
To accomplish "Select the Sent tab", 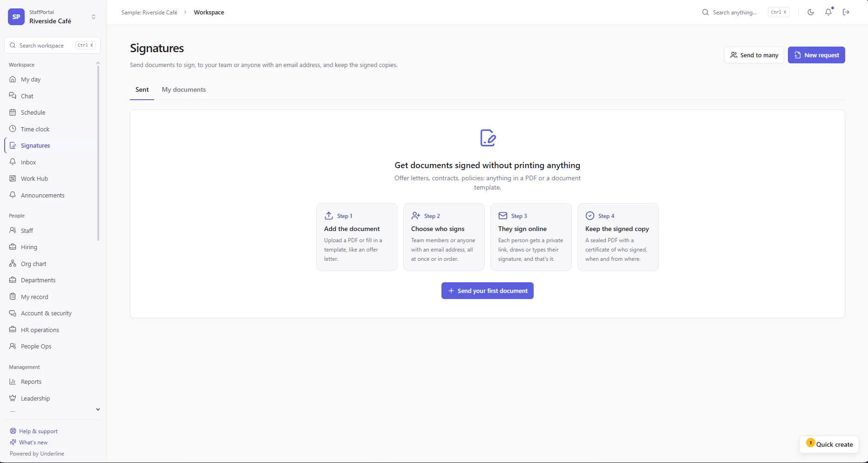I will 142,89.
